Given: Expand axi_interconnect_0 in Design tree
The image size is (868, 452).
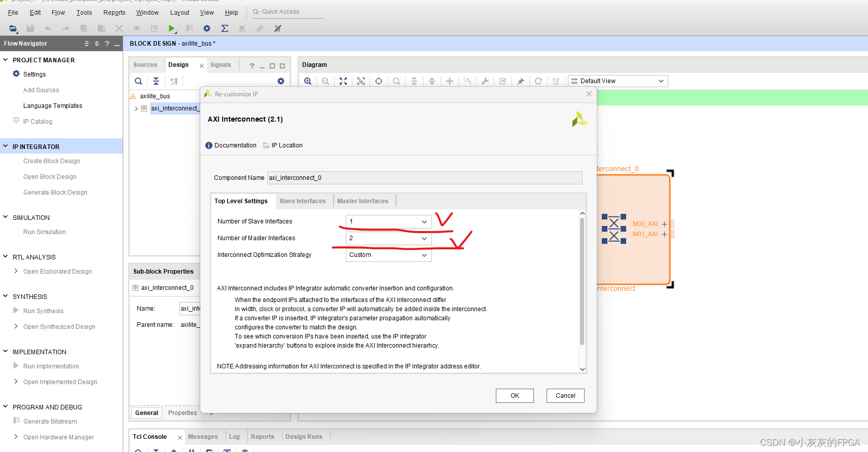Looking at the screenshot, I should pyautogui.click(x=136, y=108).
